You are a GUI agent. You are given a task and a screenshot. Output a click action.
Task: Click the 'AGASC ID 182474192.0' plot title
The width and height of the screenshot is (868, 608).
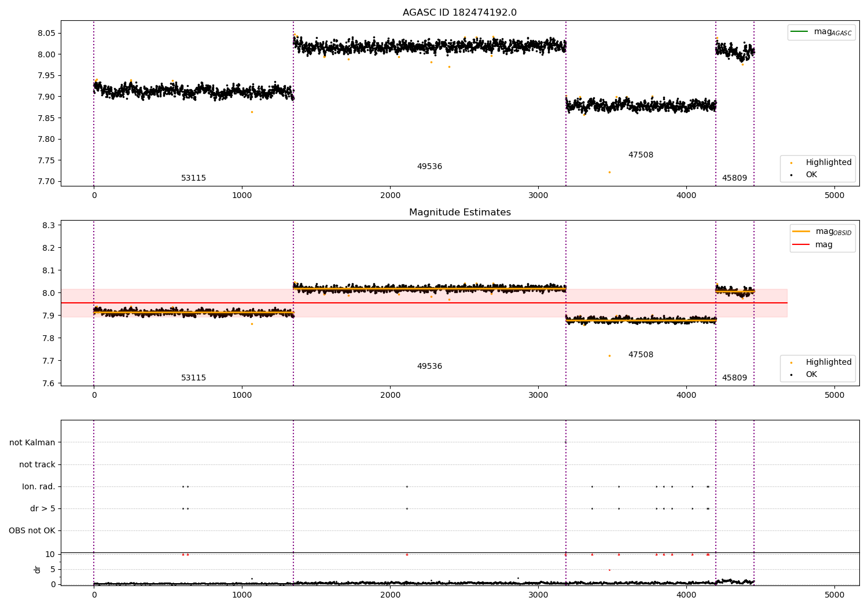pyautogui.click(x=459, y=13)
